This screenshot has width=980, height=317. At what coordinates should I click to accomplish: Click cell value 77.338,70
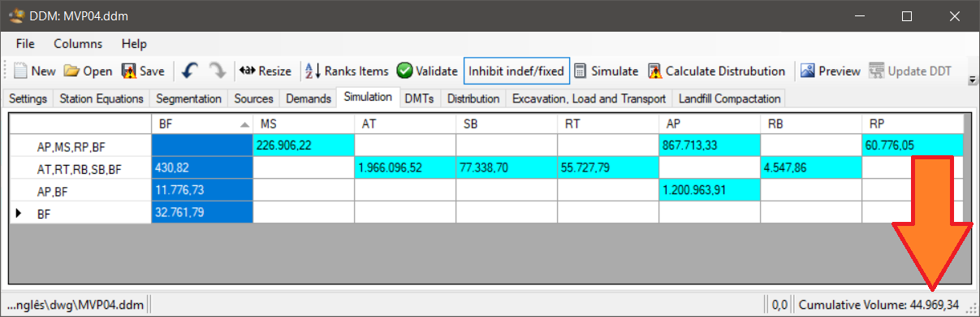click(507, 168)
